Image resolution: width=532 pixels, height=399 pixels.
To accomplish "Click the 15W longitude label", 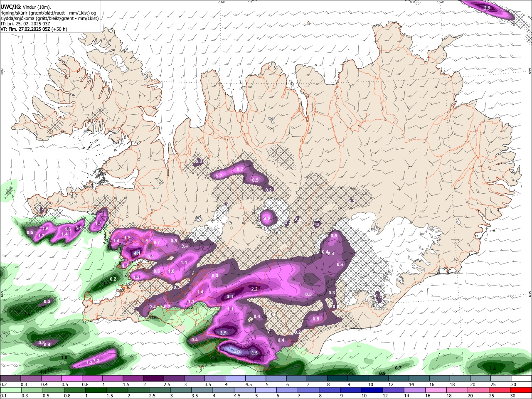I will coord(440,2).
